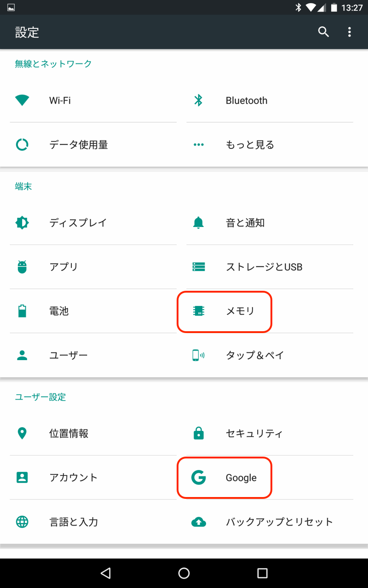Select 位置情報 location settings
This screenshot has width=368, height=588.
tap(69, 433)
